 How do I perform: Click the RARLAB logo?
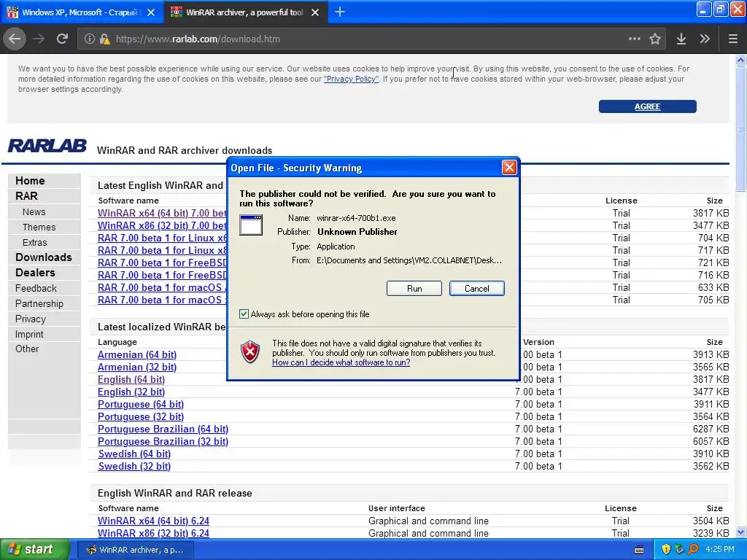tap(47, 146)
